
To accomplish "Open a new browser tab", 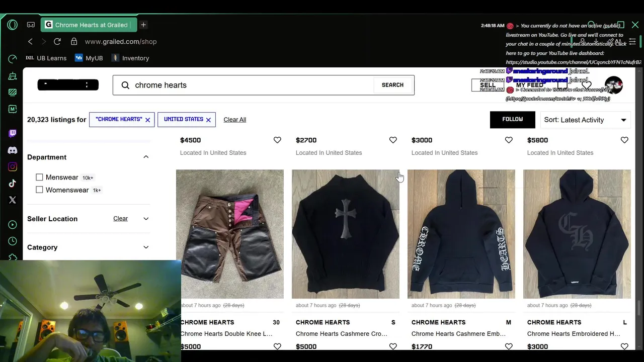I will pyautogui.click(x=143, y=25).
